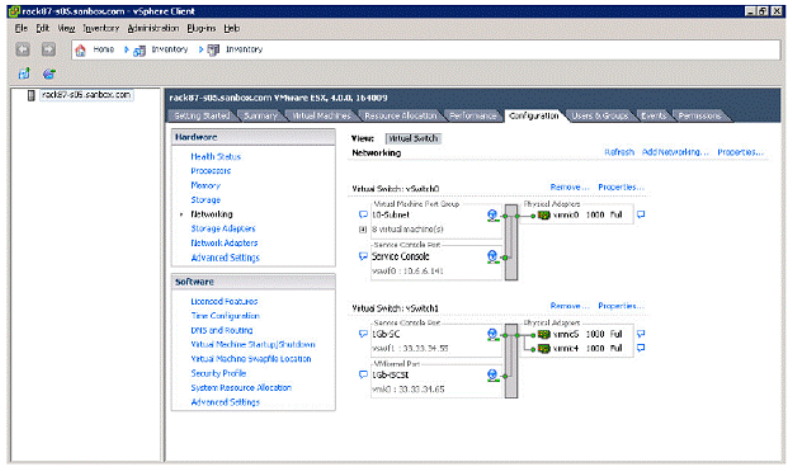Click the globe icon on 1Gb-iSCSI port
The width and height of the screenshot is (792, 471).
(x=492, y=375)
